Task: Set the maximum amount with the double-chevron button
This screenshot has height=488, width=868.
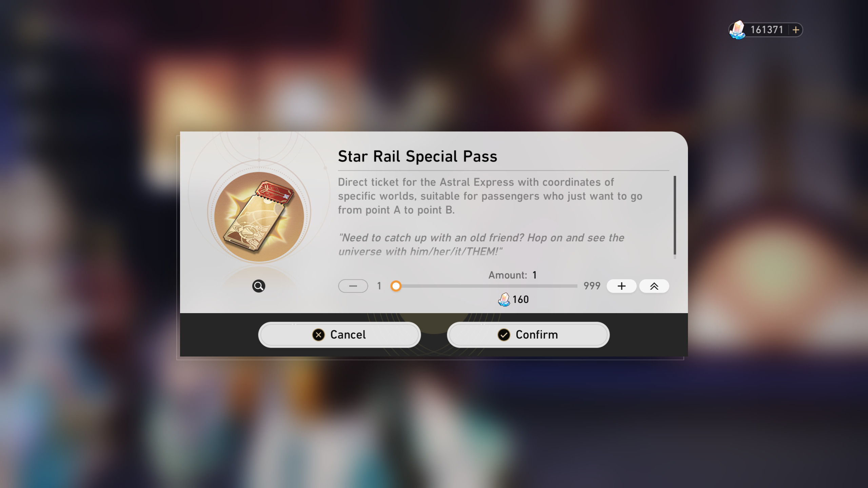Action: tap(654, 286)
